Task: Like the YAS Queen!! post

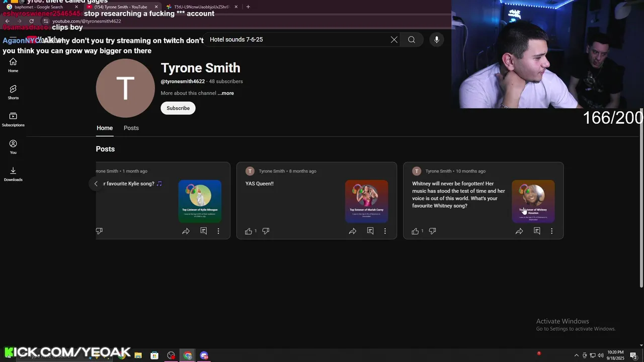Action: pyautogui.click(x=249, y=231)
